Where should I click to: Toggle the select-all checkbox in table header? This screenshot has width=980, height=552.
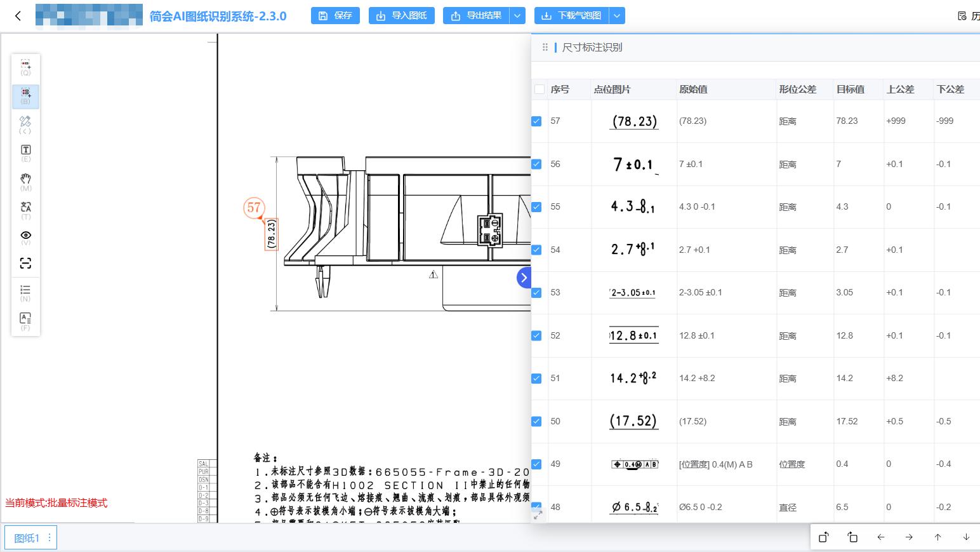540,89
